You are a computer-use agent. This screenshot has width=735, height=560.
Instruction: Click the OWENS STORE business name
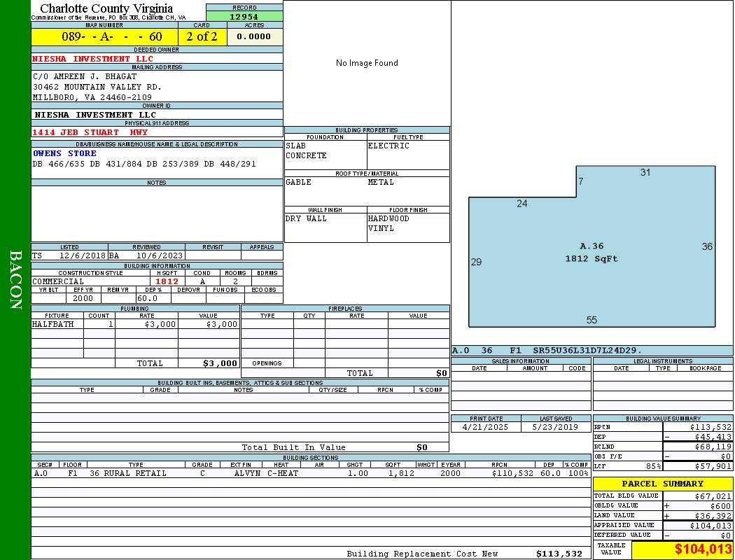(64, 153)
